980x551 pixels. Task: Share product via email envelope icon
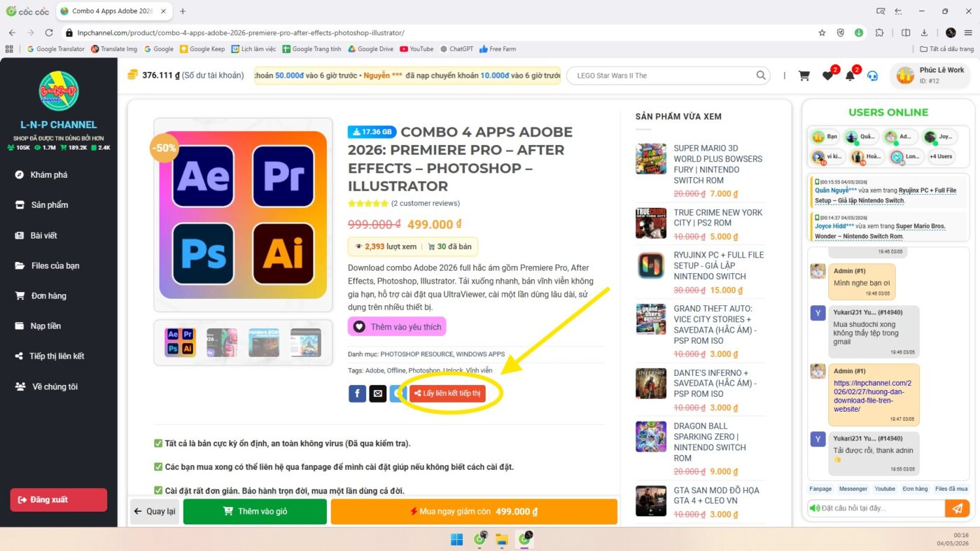click(378, 393)
